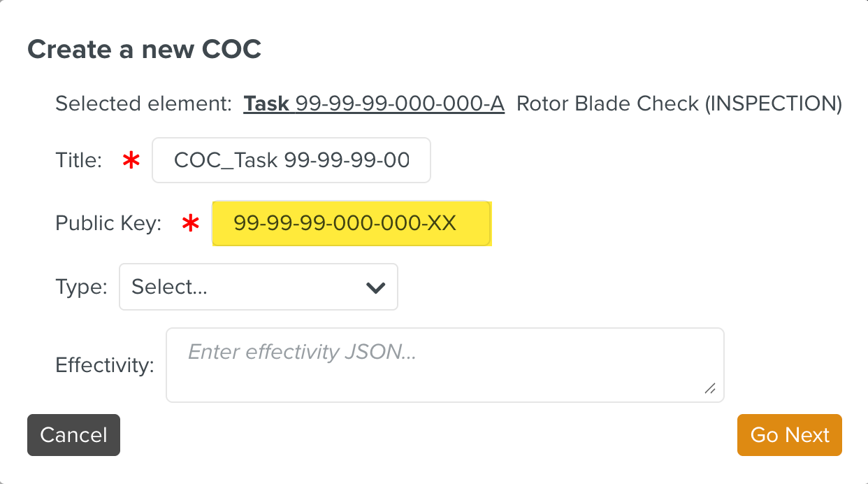This screenshot has width=868, height=484.
Task: Click the Create a new COC heading
Action: coord(144,49)
